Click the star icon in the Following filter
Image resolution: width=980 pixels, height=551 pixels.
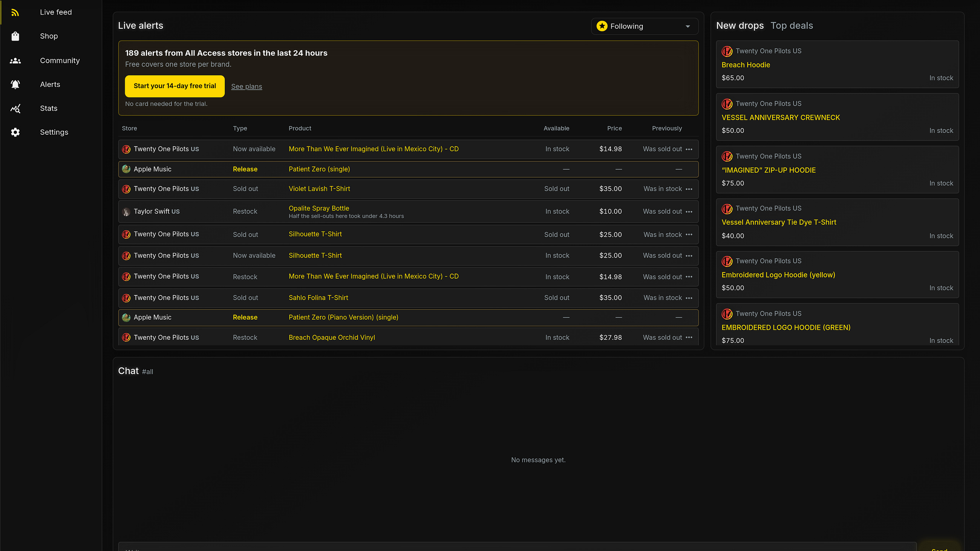[602, 26]
